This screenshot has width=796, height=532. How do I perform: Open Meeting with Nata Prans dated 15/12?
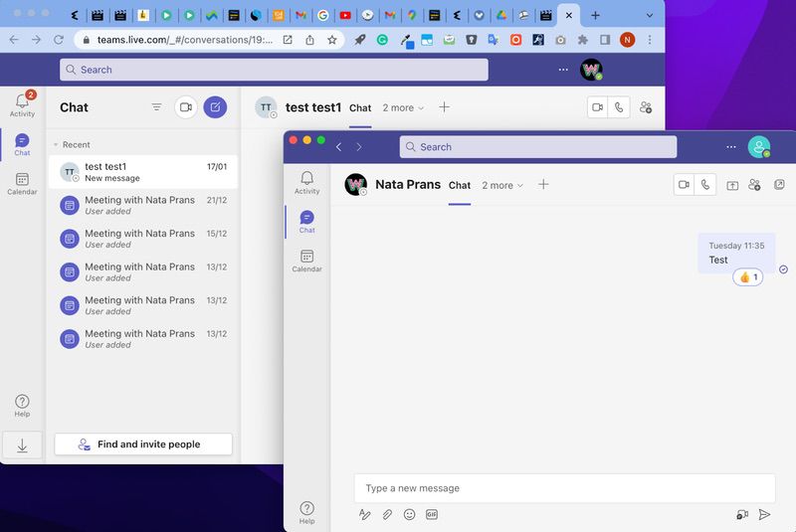click(x=143, y=239)
